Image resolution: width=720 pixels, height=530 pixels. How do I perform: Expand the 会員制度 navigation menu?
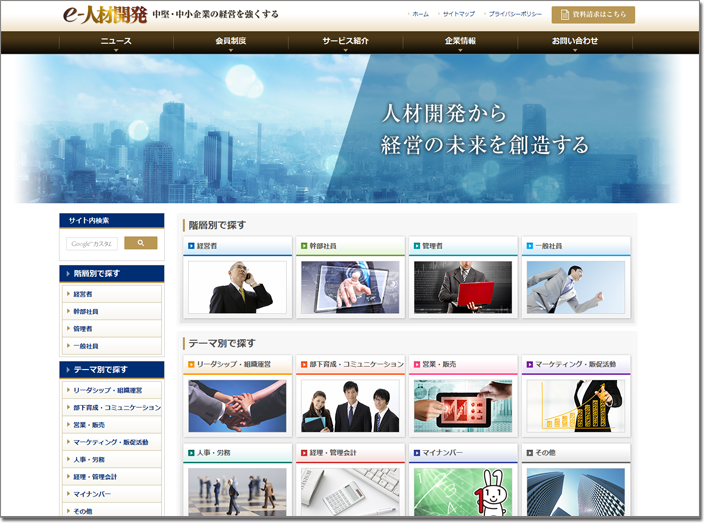coord(231,41)
